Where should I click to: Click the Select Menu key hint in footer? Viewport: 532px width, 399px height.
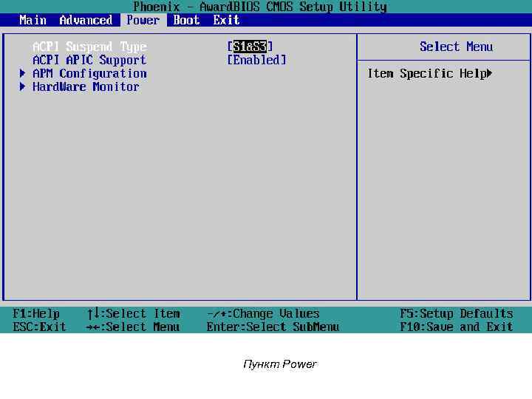click(x=133, y=327)
